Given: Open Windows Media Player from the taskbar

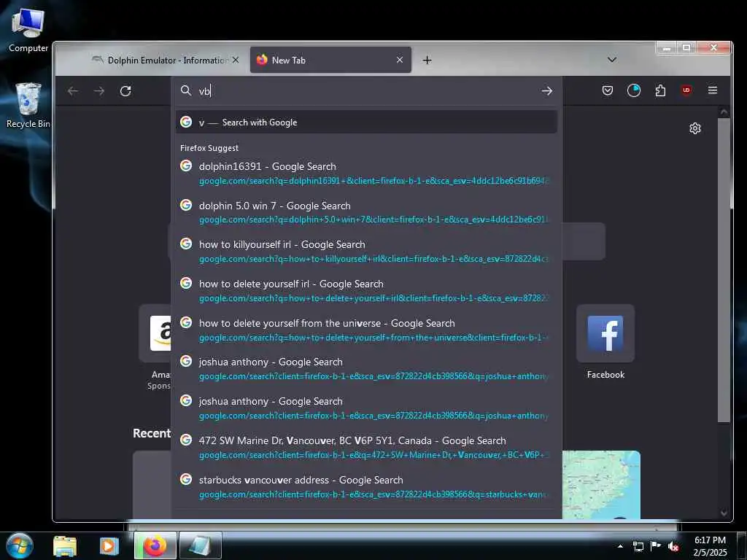Looking at the screenshot, I should 109,545.
